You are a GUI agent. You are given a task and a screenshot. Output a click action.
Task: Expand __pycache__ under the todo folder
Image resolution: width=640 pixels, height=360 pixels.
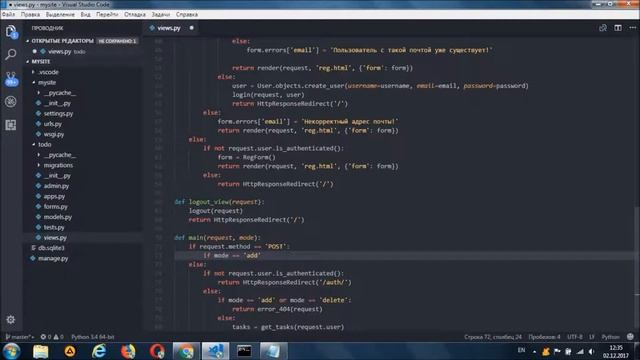60,155
